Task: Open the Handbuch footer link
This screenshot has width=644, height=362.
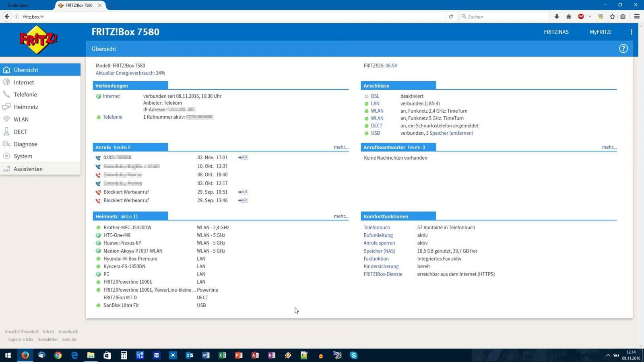Action: (x=68, y=332)
